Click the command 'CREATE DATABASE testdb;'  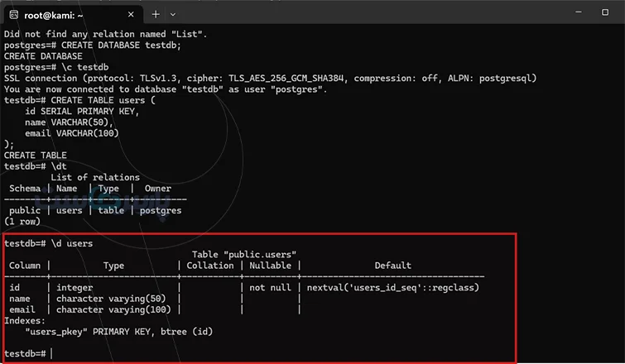(121, 45)
